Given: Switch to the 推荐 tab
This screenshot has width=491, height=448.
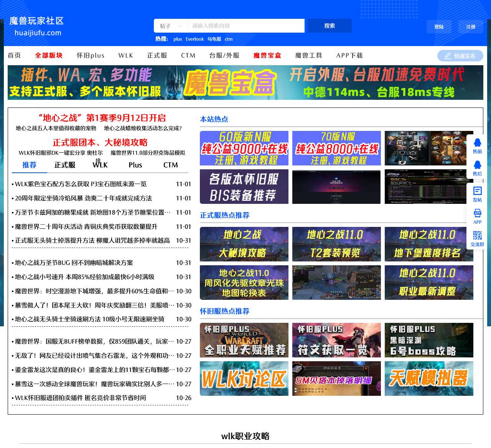Looking at the screenshot, I should click(x=30, y=165).
